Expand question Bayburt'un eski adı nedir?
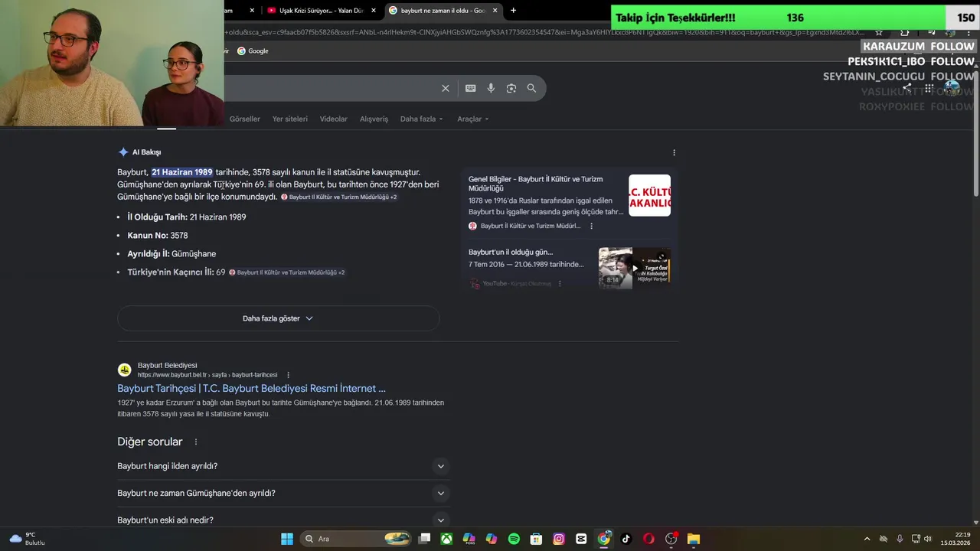The width and height of the screenshot is (980, 551). click(x=283, y=520)
